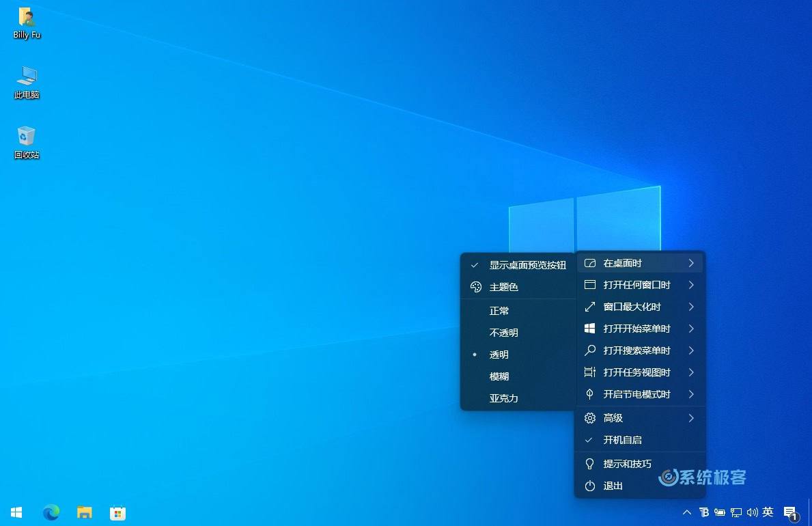Expand the 开启节电模式时 submenu chevron

point(691,394)
